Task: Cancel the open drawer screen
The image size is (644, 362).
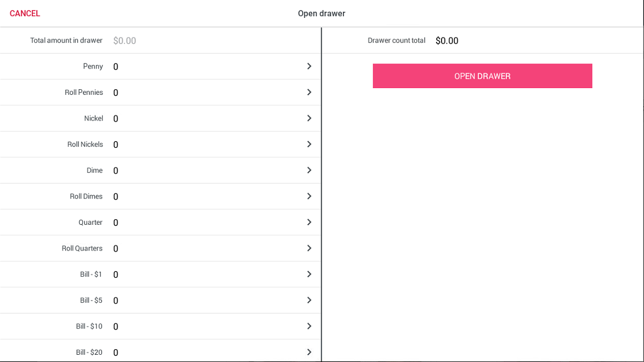Action: click(x=25, y=13)
